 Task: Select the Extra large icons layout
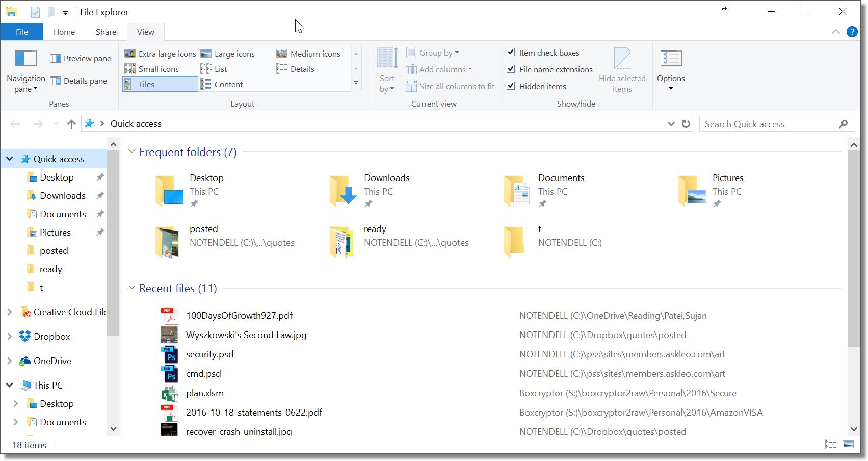(x=161, y=54)
